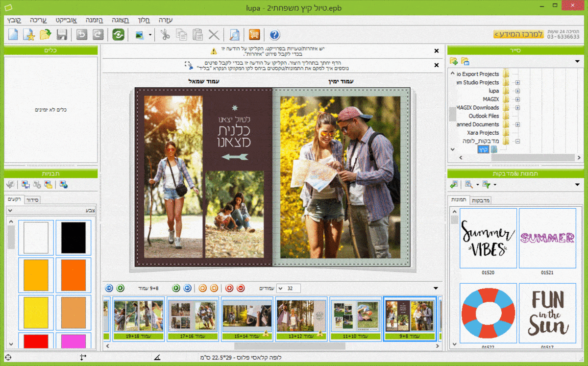Open the page preview magnifier icon
This screenshot has width=588, height=366.
coord(234,35)
